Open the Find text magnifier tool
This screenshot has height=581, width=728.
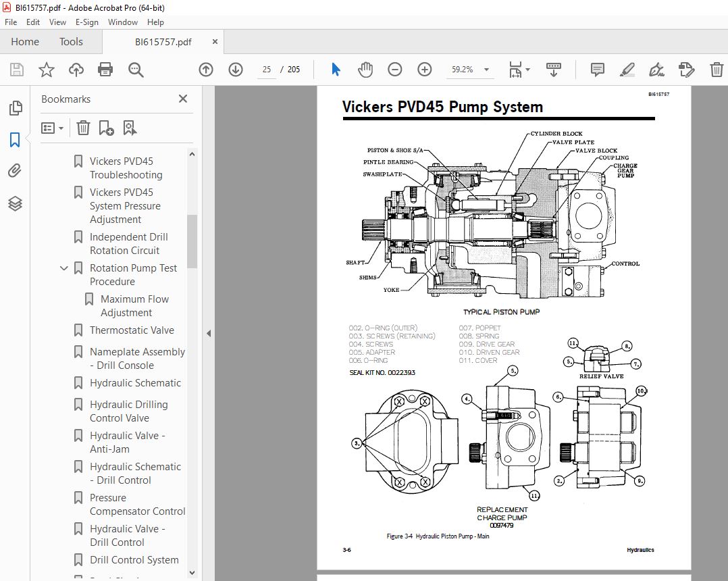point(136,70)
